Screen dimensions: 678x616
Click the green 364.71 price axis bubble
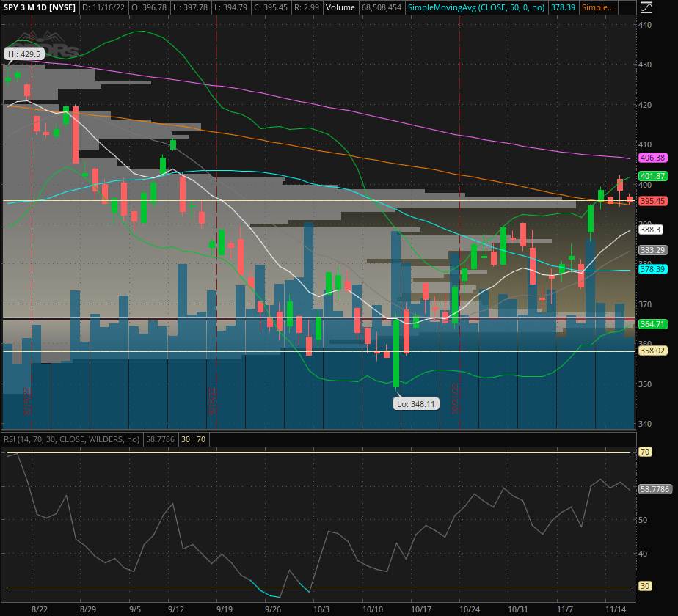tap(652, 324)
